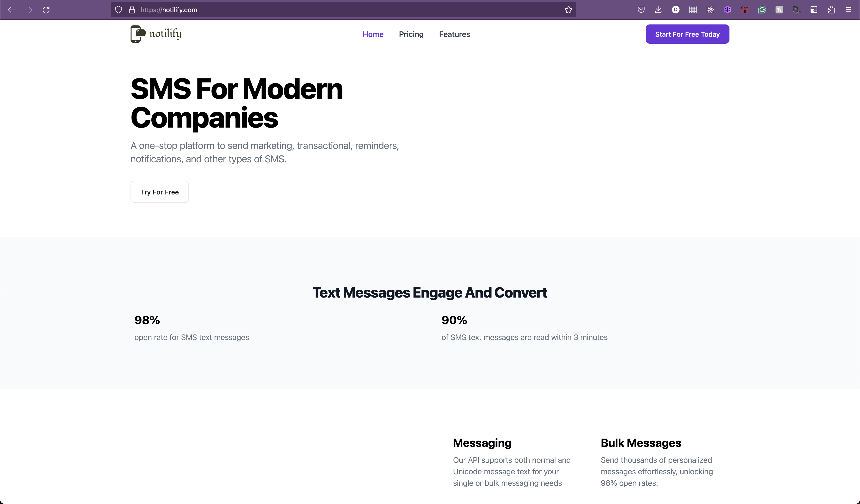Click the browser history back arrow
Viewport: 860px width, 504px height.
(x=12, y=10)
